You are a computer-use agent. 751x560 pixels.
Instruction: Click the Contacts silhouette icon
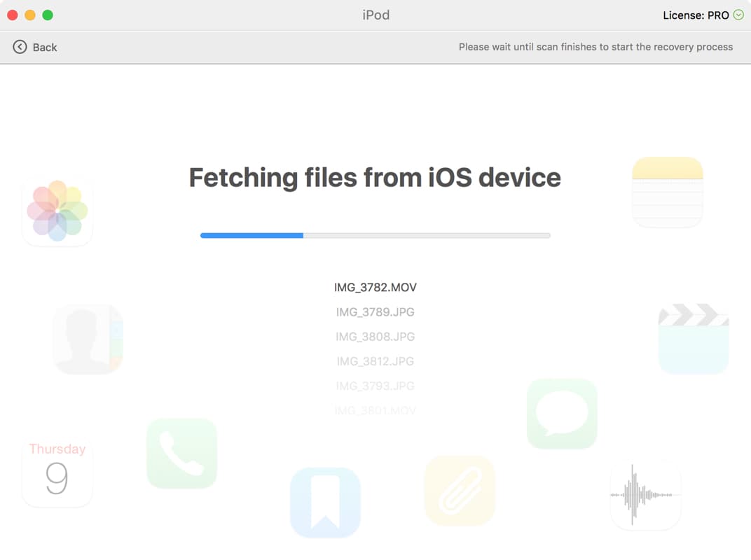pyautogui.click(x=88, y=339)
